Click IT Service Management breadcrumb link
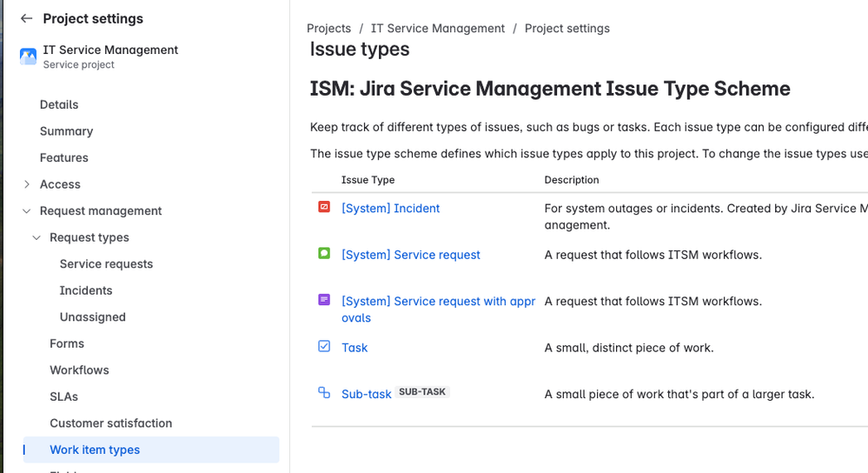Screen dimensions: 868x473 437,28
